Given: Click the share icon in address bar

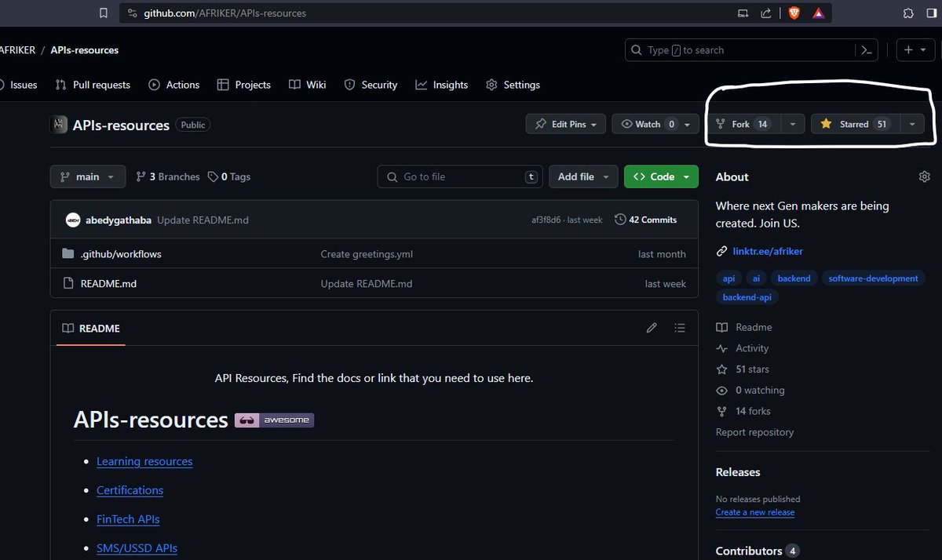Looking at the screenshot, I should [x=766, y=13].
